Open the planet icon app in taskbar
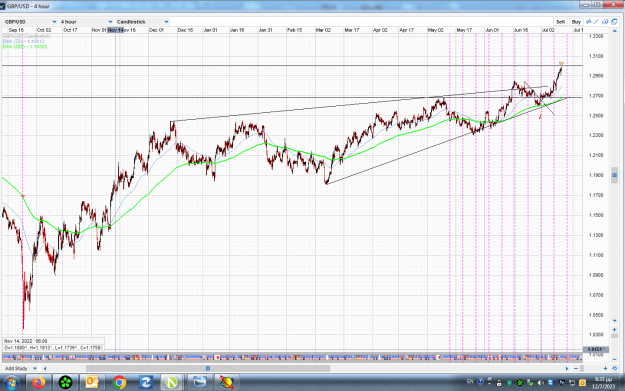Screen dimensions: 625x391 click(x=226, y=383)
